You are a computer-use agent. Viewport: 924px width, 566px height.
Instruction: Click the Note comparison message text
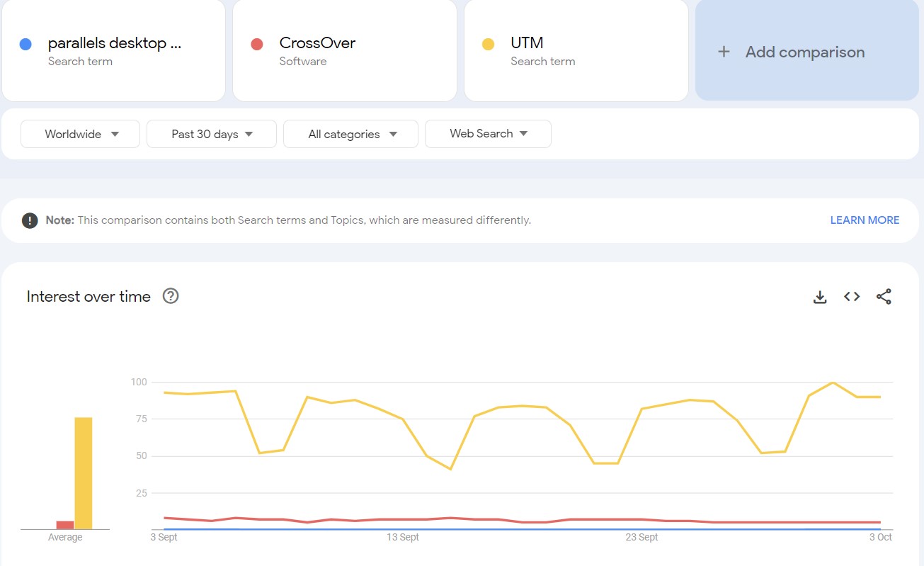point(288,220)
